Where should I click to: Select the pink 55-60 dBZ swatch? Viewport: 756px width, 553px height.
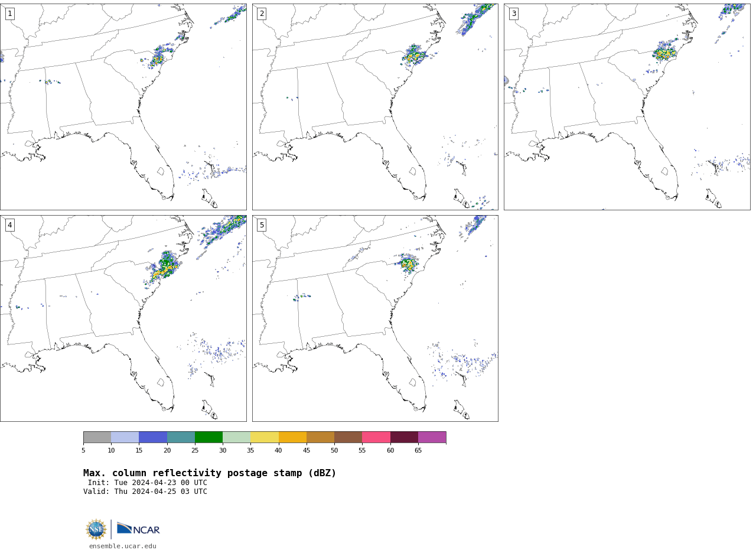[x=376, y=437]
